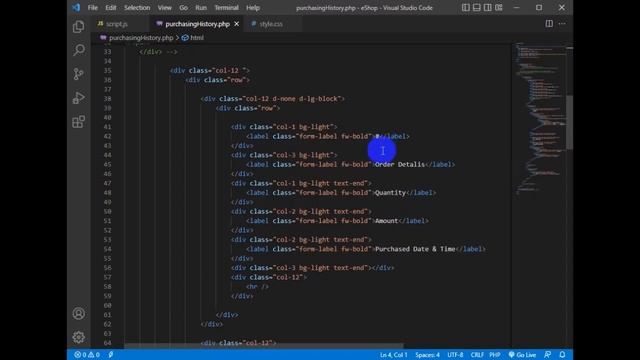Toggle primary side bar layout icon
This screenshot has width=640, height=360.
click(x=466, y=7)
